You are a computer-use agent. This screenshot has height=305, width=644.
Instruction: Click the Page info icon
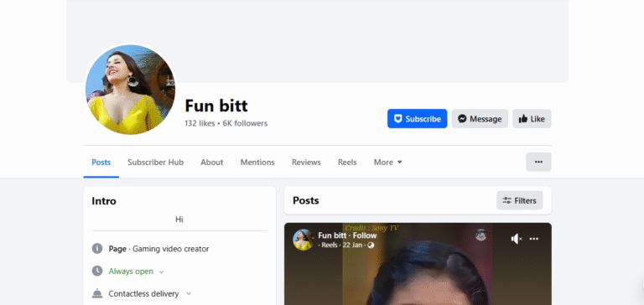coord(97,248)
